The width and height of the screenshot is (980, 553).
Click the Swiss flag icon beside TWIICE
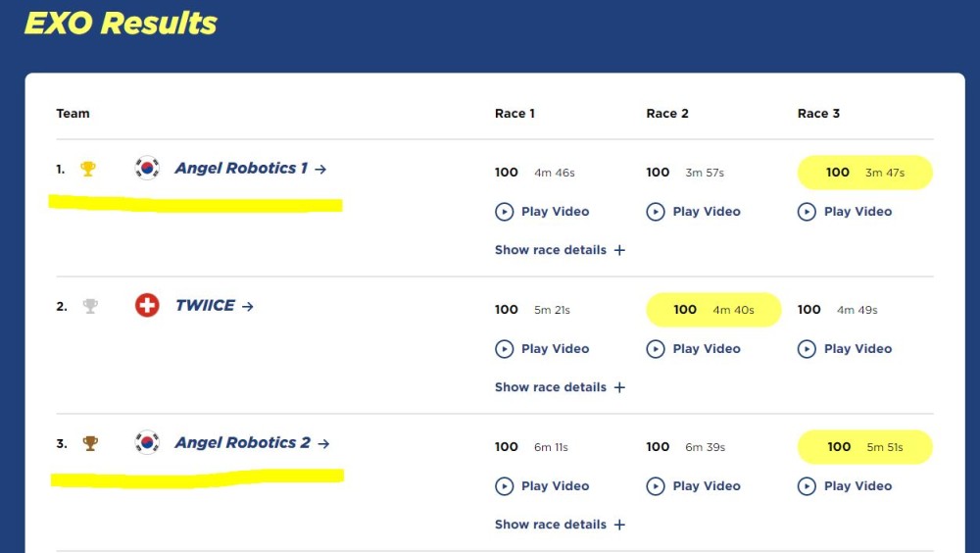coord(148,305)
